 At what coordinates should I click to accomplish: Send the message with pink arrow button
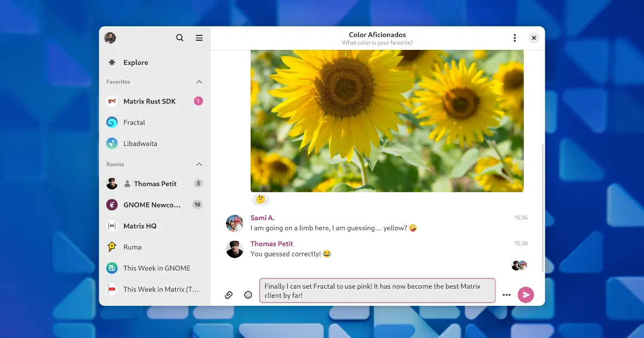(525, 295)
